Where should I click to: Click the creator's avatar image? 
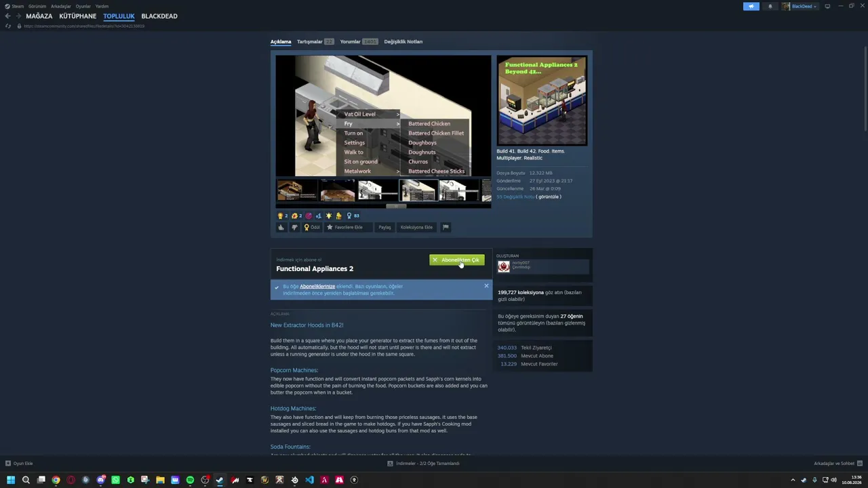[503, 266]
